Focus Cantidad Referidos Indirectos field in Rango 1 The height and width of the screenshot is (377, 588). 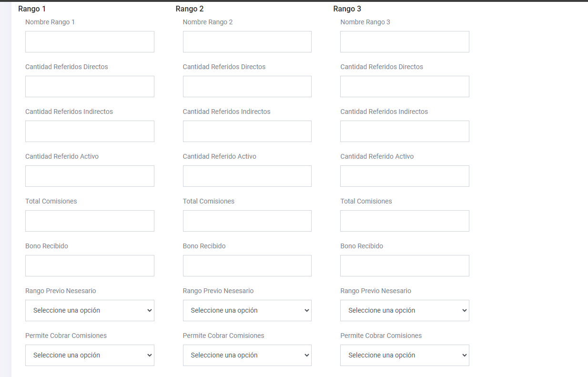[90, 132]
